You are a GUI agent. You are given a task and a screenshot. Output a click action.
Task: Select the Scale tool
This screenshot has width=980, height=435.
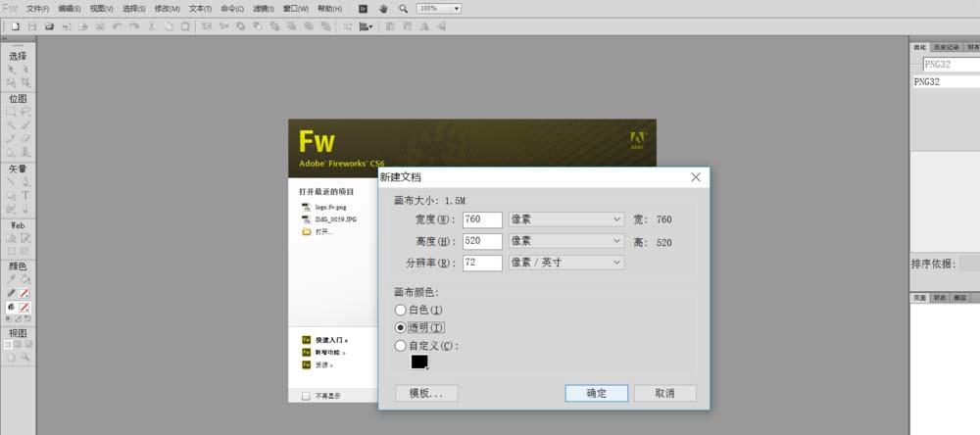pos(11,82)
